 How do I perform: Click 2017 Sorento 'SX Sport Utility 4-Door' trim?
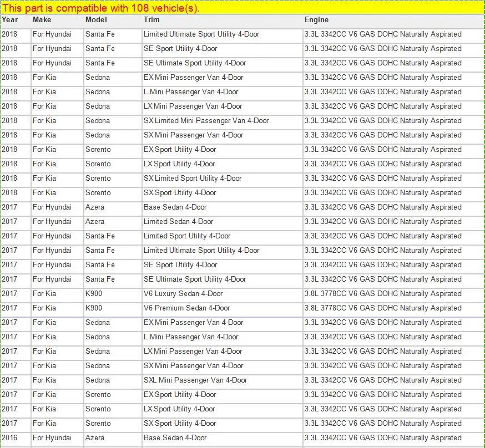(x=180, y=424)
